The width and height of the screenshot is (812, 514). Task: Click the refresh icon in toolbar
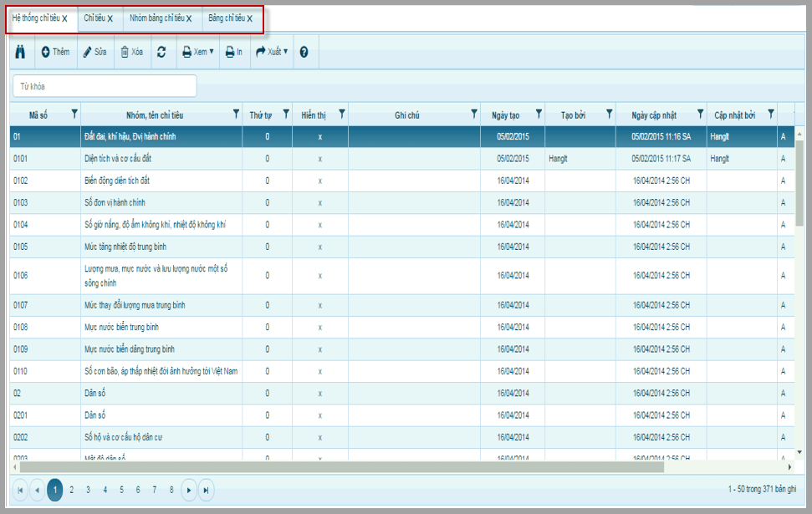pos(161,52)
